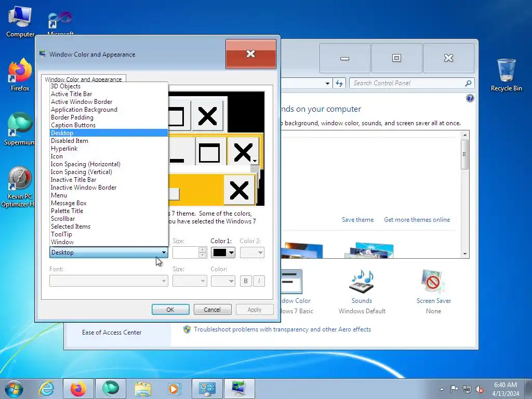Image resolution: width=532 pixels, height=399 pixels.
Task: Open Get more themes online link
Action: (417, 220)
